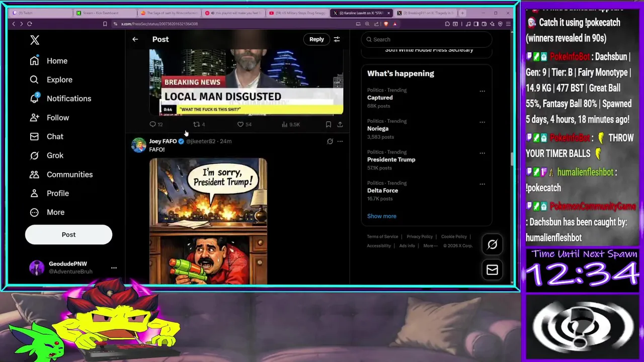Go to Home in X sidebar
The width and height of the screenshot is (644, 362).
coord(48,61)
